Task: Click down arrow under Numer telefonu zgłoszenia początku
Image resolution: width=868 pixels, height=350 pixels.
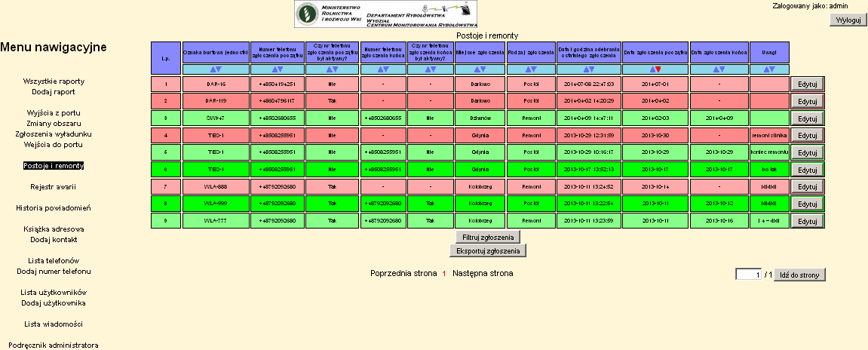Action: (281, 69)
